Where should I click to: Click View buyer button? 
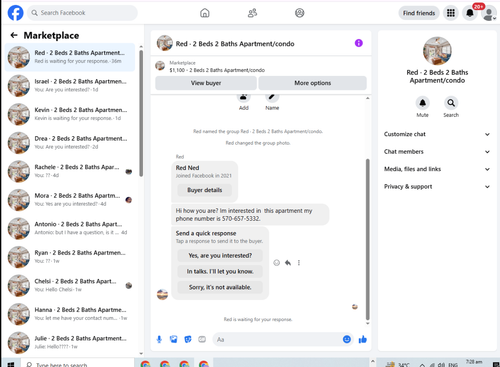[206, 83]
